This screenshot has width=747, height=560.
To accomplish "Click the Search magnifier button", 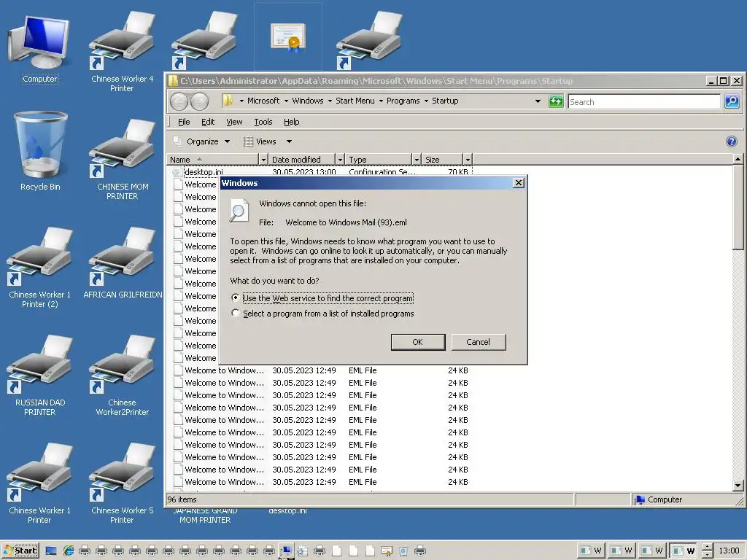I will (x=732, y=101).
